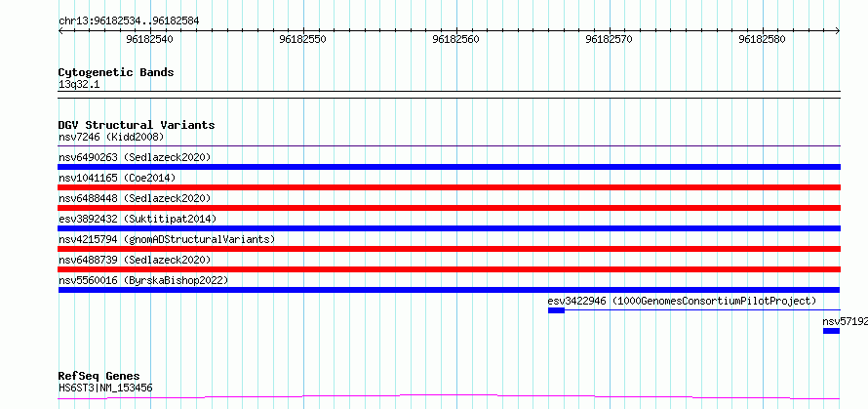Open variant nsv1041165 (Coe2014) label
The image size is (868, 409).
click(117, 178)
